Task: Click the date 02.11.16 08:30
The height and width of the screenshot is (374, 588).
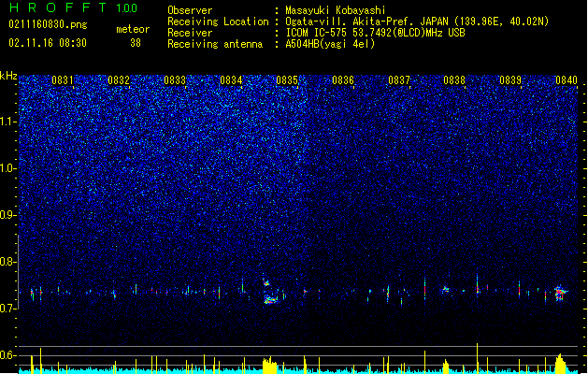Action: tap(48, 43)
